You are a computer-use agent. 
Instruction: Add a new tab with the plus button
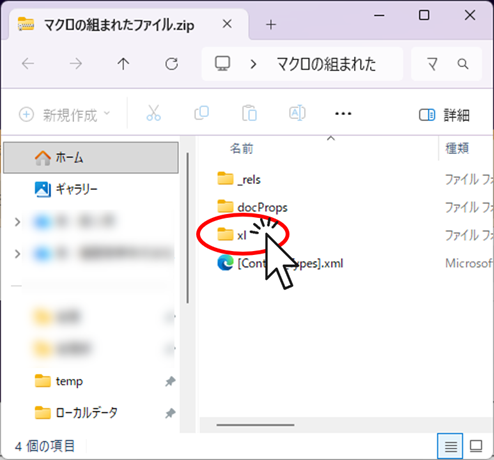click(x=271, y=24)
